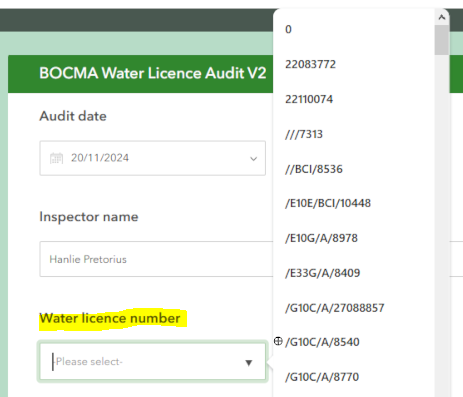463x397 pixels.
Task: Click the BOCMA Water Licence Audit V2 title
Action: pos(153,73)
